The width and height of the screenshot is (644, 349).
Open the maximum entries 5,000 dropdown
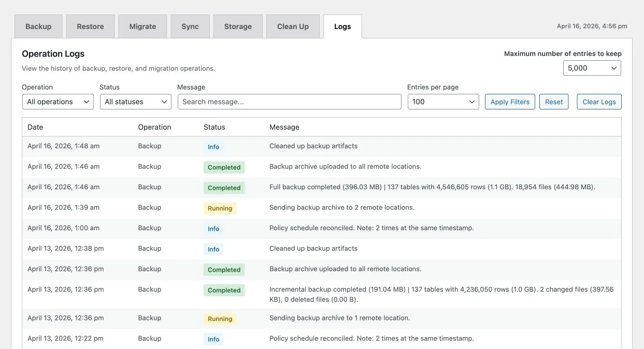click(x=592, y=68)
